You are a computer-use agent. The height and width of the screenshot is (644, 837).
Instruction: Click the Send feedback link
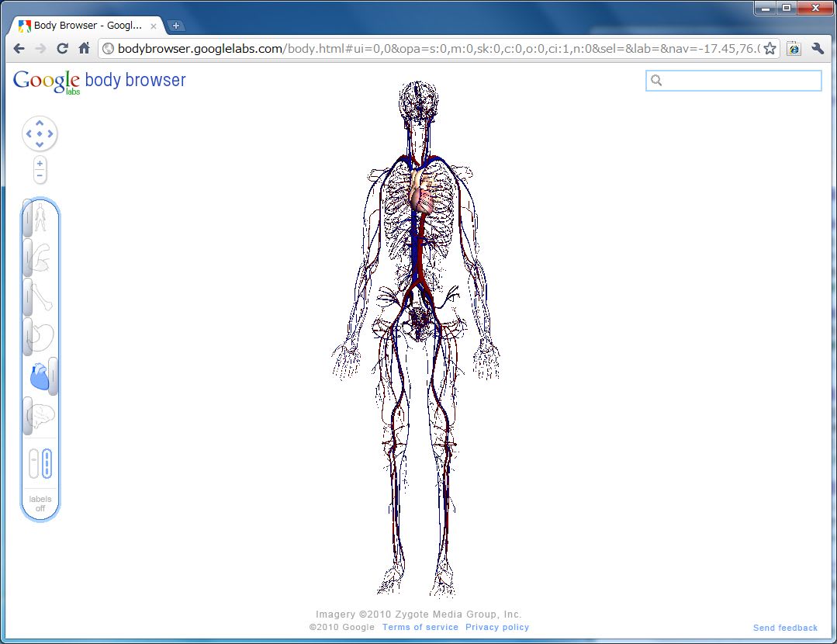click(x=785, y=628)
